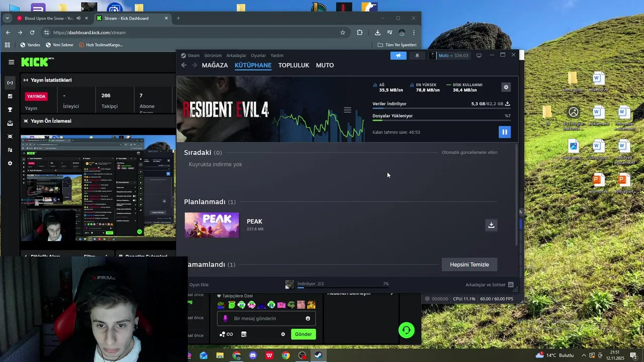Click Oyun Ekle in Steam footer

[198, 285]
